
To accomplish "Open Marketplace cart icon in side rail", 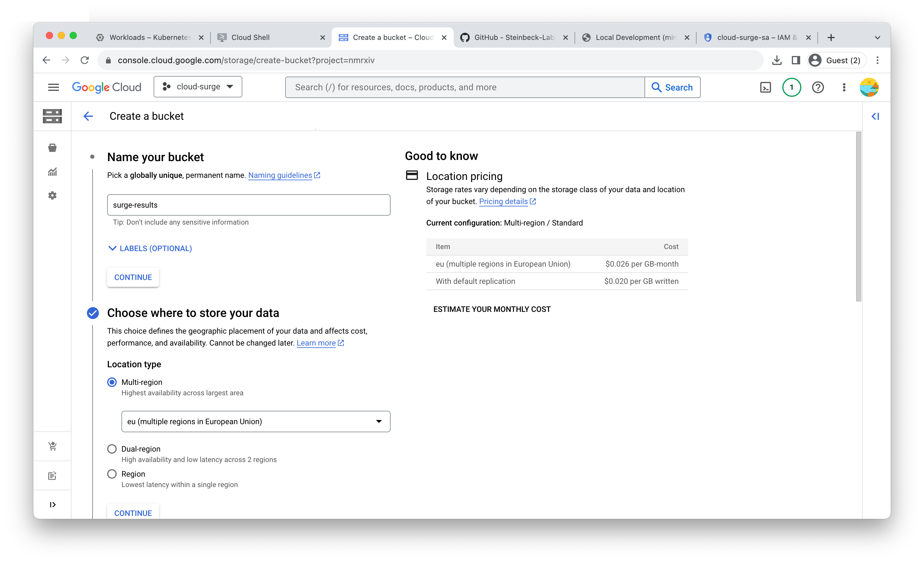I will pyautogui.click(x=52, y=446).
